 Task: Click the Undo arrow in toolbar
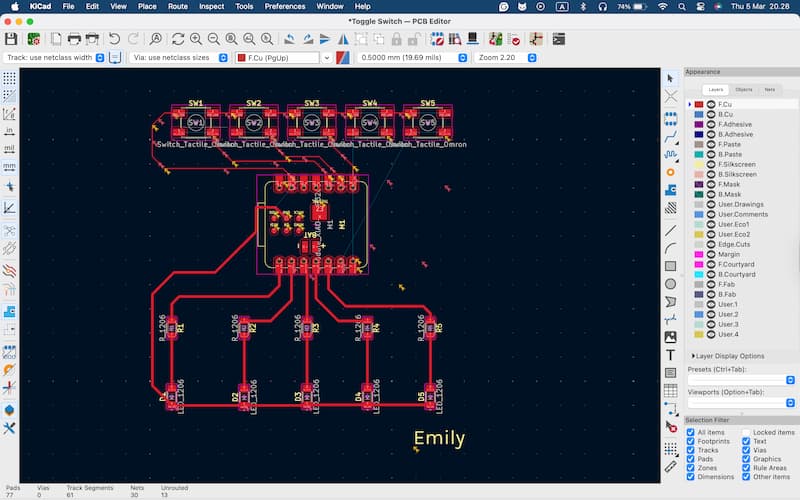coord(115,39)
